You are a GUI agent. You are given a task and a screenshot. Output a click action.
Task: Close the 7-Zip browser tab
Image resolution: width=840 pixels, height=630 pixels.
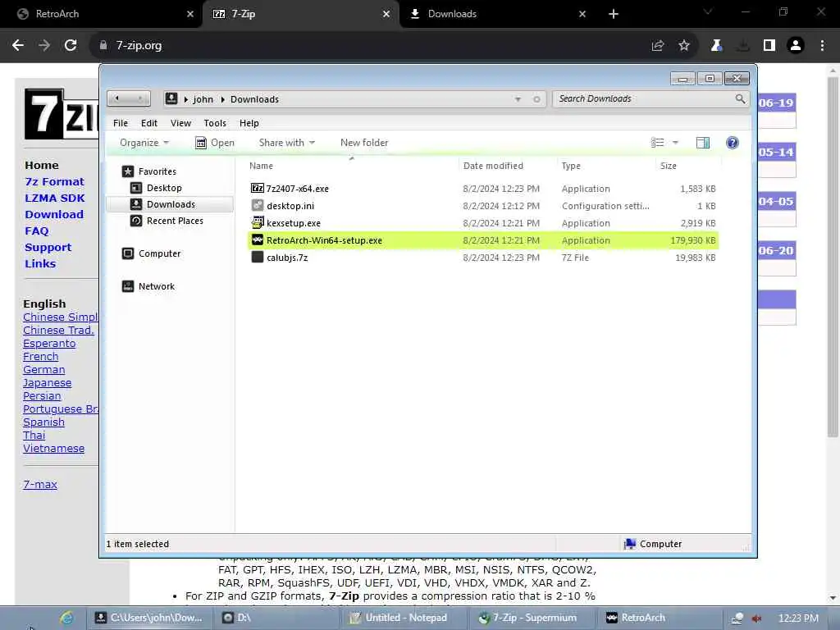tap(386, 14)
